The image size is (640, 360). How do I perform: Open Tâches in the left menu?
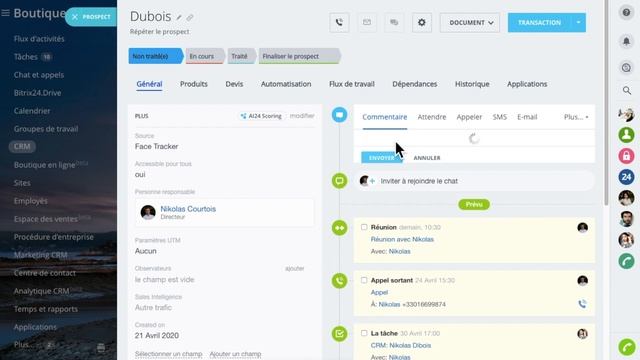click(25, 57)
